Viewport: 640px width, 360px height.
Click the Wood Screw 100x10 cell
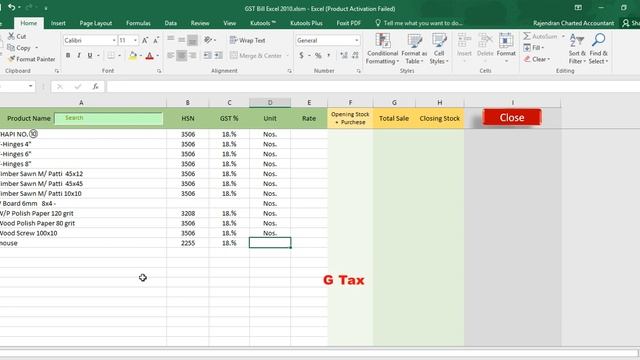pyautogui.click(x=83, y=233)
